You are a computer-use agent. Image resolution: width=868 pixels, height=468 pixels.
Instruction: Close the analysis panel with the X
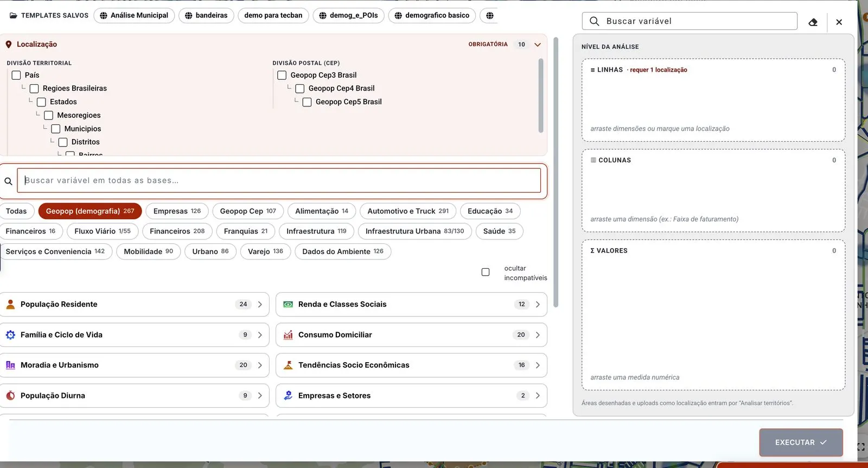tap(839, 22)
